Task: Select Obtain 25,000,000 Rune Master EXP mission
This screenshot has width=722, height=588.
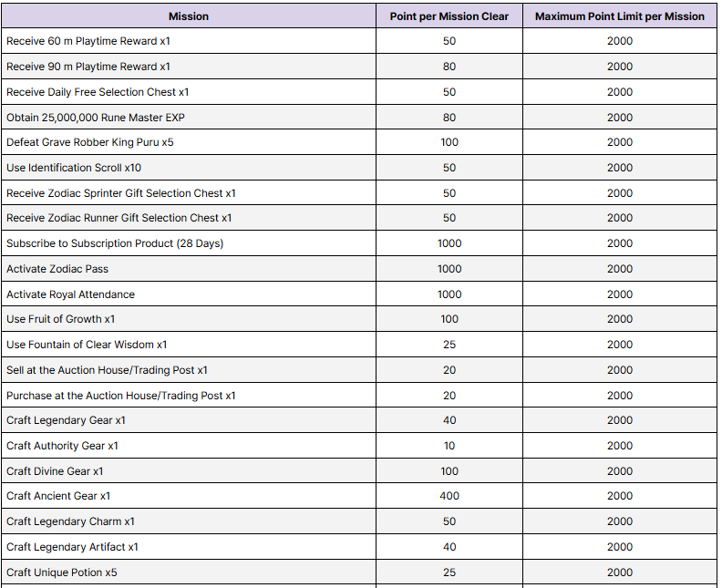Action: [x=96, y=118]
